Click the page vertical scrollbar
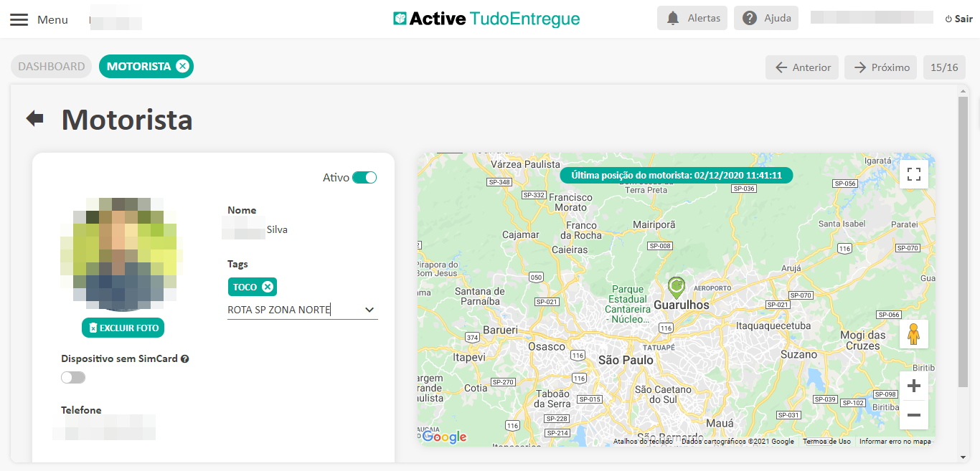Viewport: 980px width, 471px height. [963, 244]
